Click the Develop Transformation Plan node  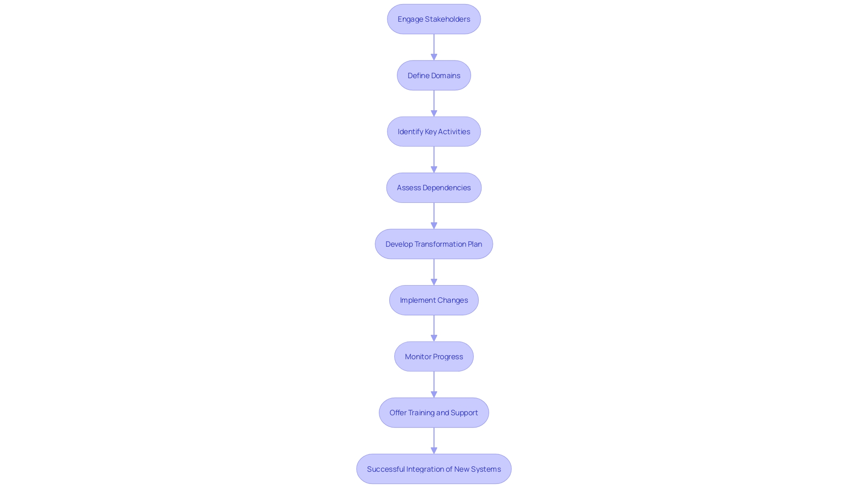[434, 244]
